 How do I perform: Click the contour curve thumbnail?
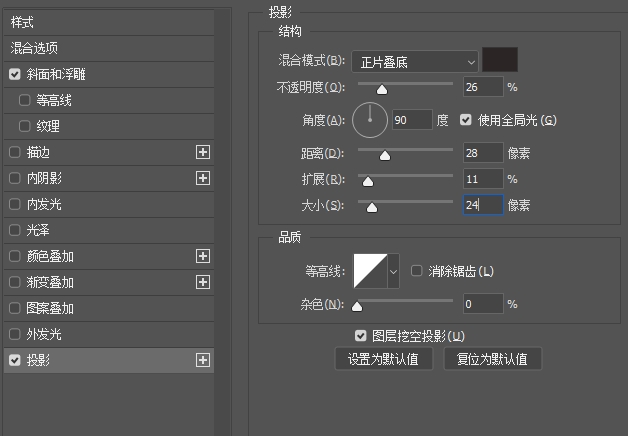pos(370,271)
